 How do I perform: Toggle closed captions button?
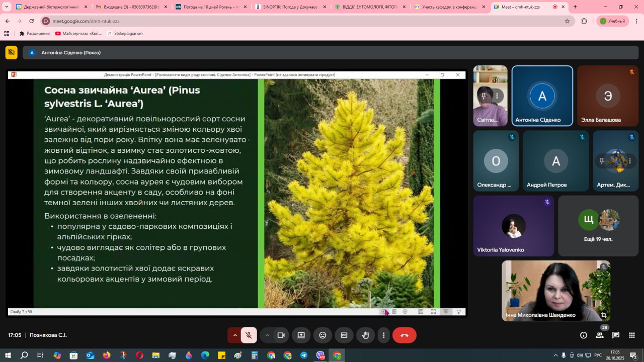(x=344, y=335)
